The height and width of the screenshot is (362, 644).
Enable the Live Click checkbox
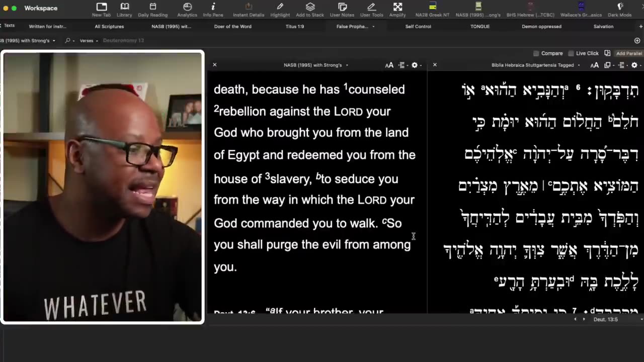571,53
